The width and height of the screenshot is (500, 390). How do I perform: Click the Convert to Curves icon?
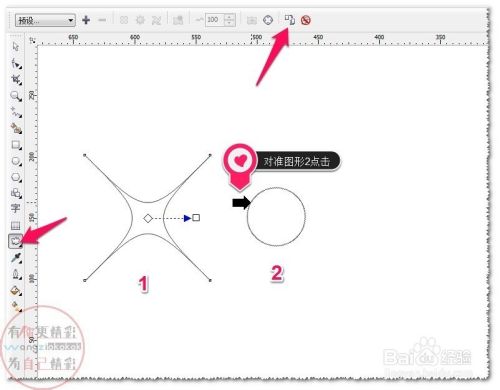click(268, 20)
